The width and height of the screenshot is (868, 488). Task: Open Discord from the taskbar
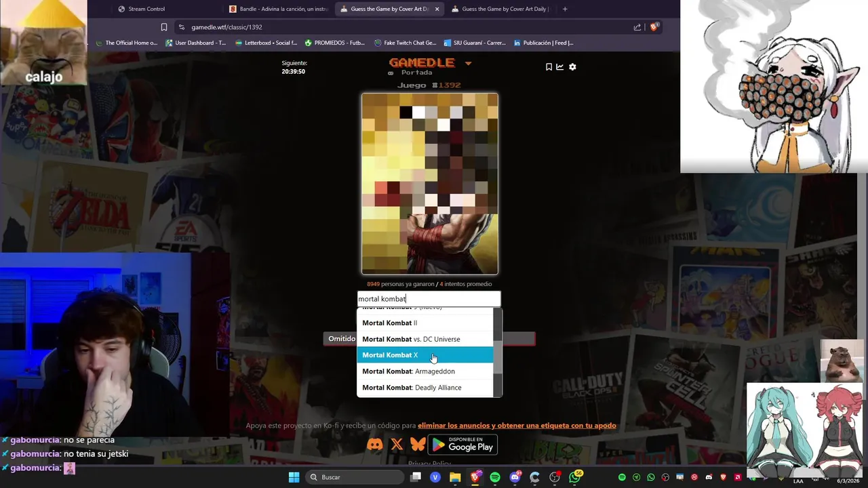[x=515, y=477]
